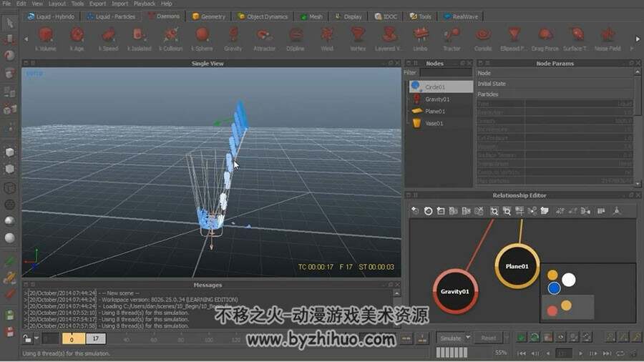The height and width of the screenshot is (362, 644).
Task: Click the Gravity01 node in Relationship Editor
Action: pyautogui.click(x=455, y=291)
